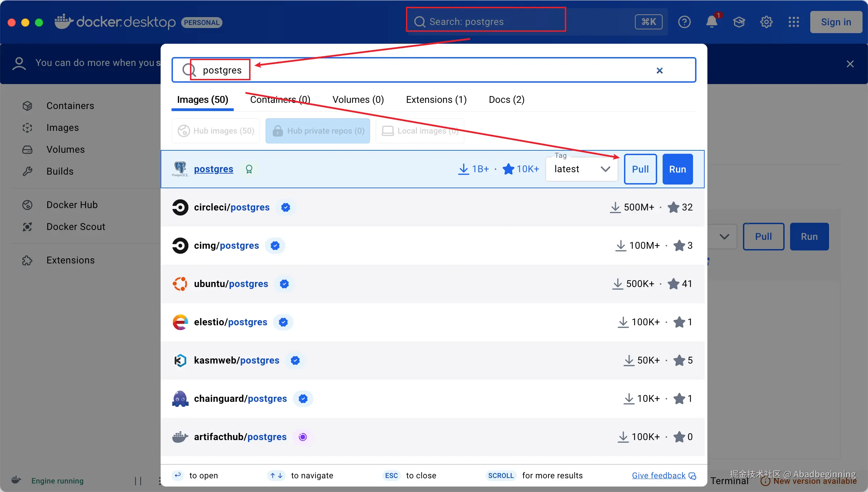868x492 pixels.
Task: Open the Learning center graduation cap icon
Action: point(739,22)
